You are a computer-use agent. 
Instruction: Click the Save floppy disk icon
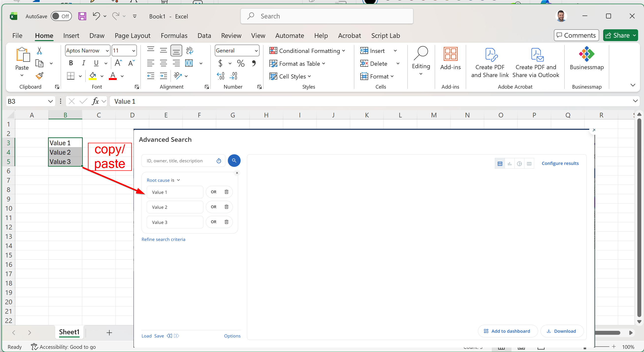coord(82,16)
